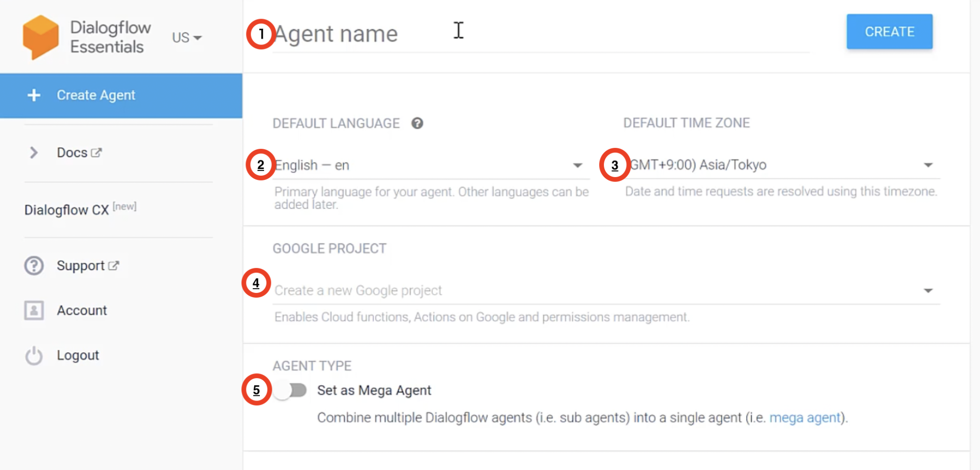This screenshot has width=980, height=470.
Task: Click the Logout power icon
Action: [x=33, y=355]
